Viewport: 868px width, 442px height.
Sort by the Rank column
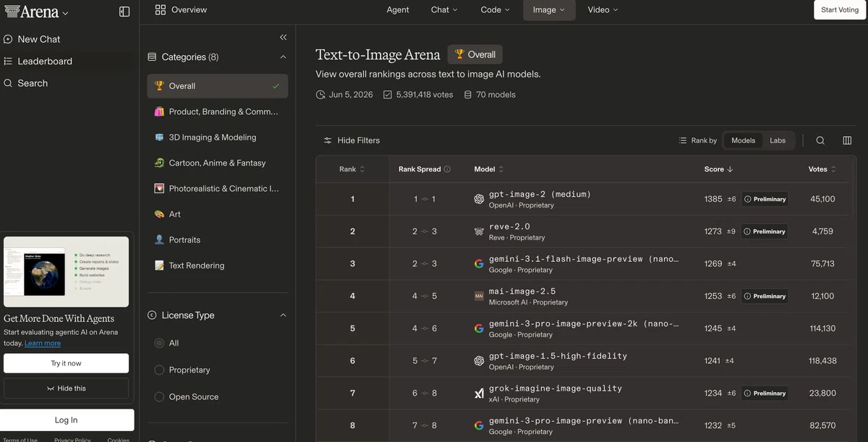pyautogui.click(x=352, y=169)
